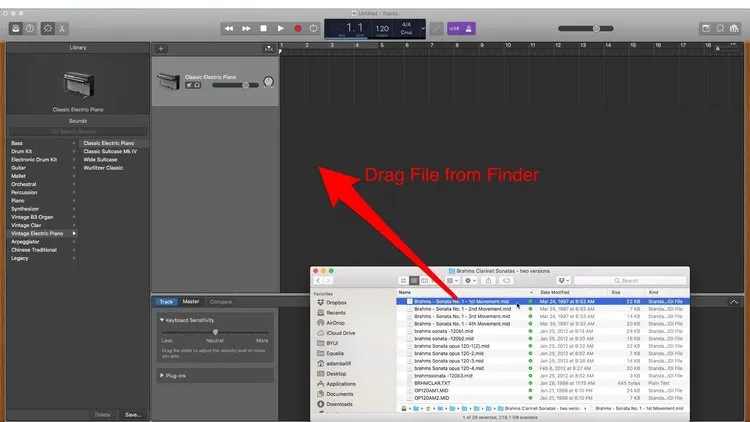
Task: Switch Finder to column view
Action: coord(424,281)
